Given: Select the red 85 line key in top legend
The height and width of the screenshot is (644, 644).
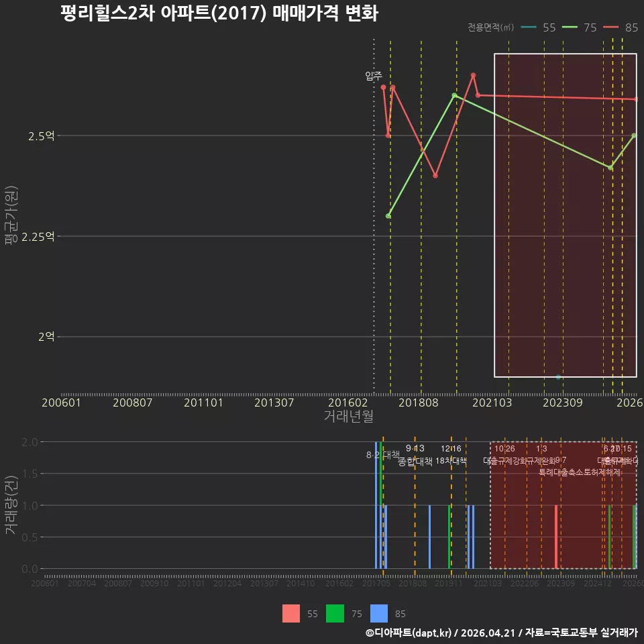Looking at the screenshot, I should point(610,28).
